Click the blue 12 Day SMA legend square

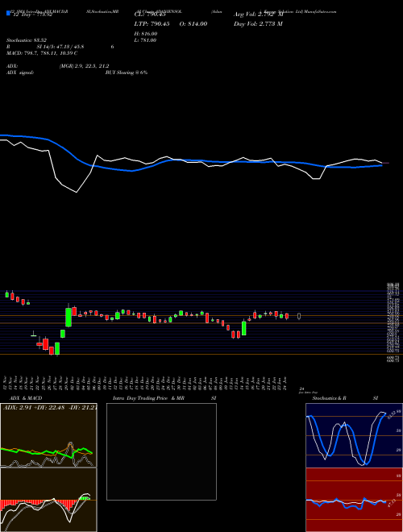click(8, 13)
